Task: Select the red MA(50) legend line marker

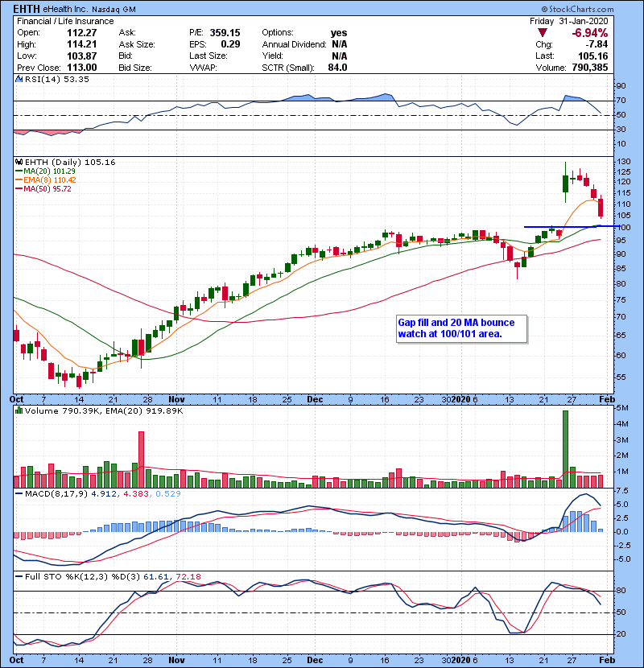Action: click(19, 189)
